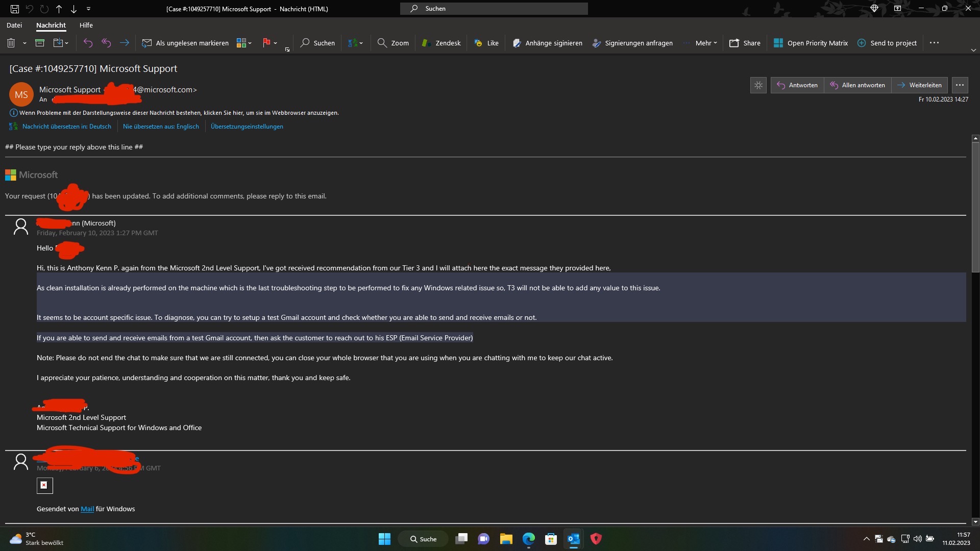Toggle dark background with sun icon
Viewport: 980px width, 551px height.
click(758, 85)
